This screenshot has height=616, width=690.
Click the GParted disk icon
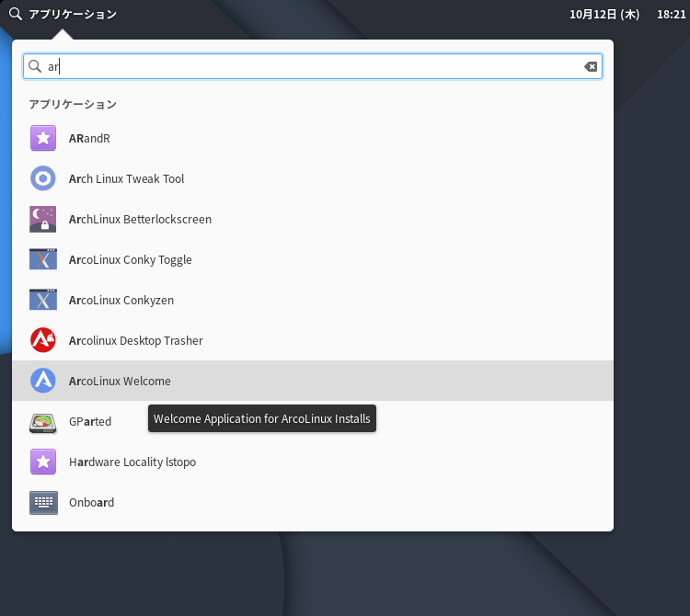[43, 423]
